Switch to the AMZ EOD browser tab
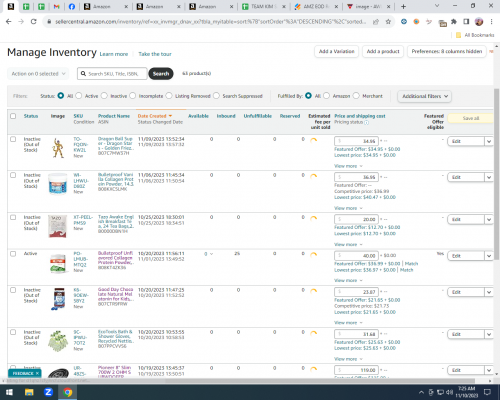This screenshot has height=400, width=500. pyautogui.click(x=315, y=6)
